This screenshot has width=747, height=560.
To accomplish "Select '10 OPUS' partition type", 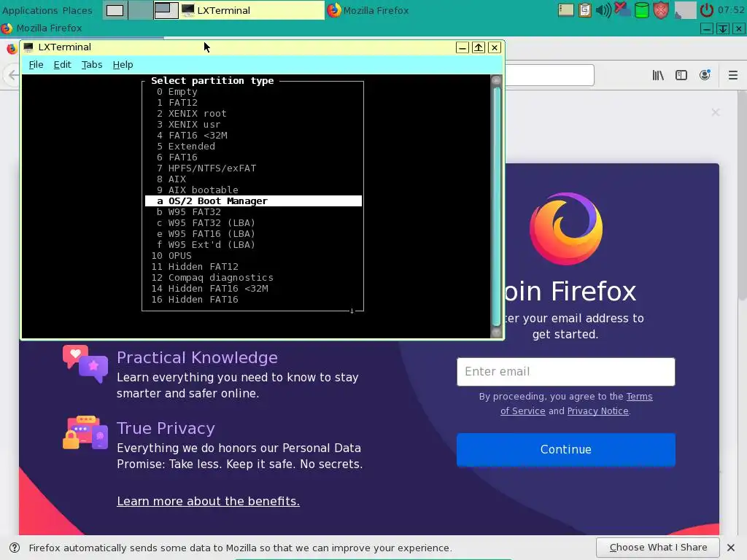I will (253, 256).
